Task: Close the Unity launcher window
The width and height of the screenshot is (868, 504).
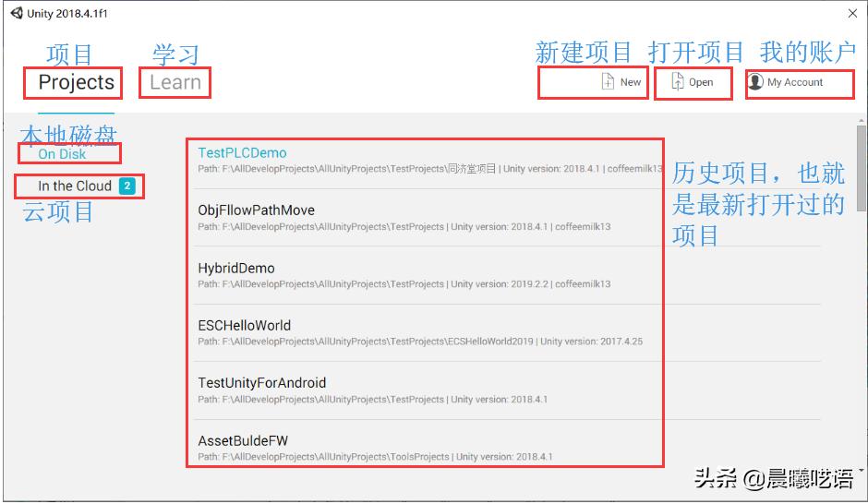Action: point(852,13)
